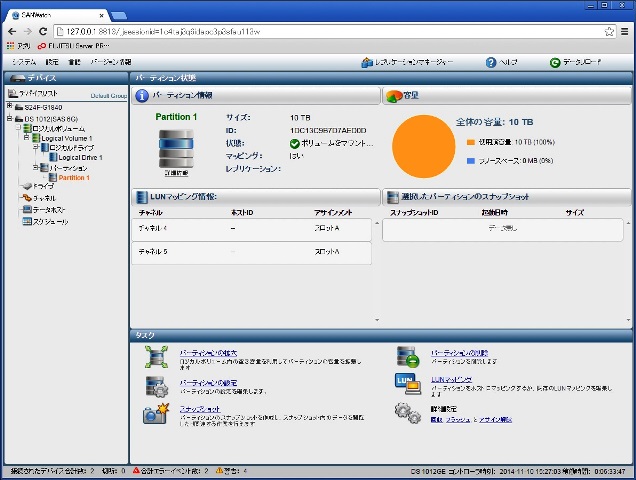Select Logical Drive 1 in the tree
The image size is (636, 480).
pos(80,157)
